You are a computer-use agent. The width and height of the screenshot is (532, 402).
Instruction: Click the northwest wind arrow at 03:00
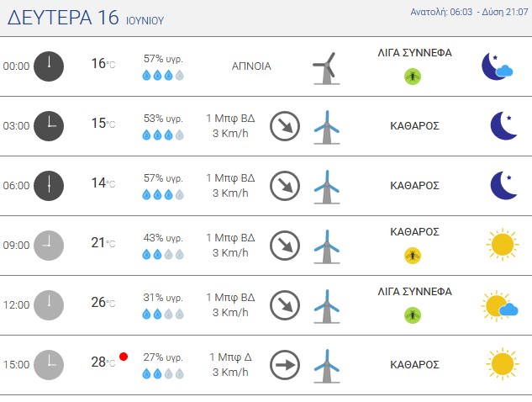coord(285,126)
